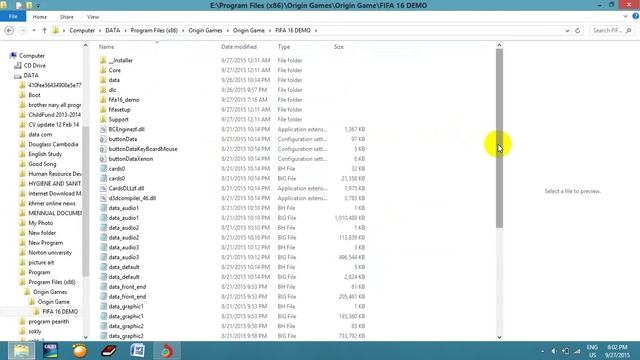The height and width of the screenshot is (360, 640).
Task: Click the Origin Games breadcrumb
Action: pos(205,31)
